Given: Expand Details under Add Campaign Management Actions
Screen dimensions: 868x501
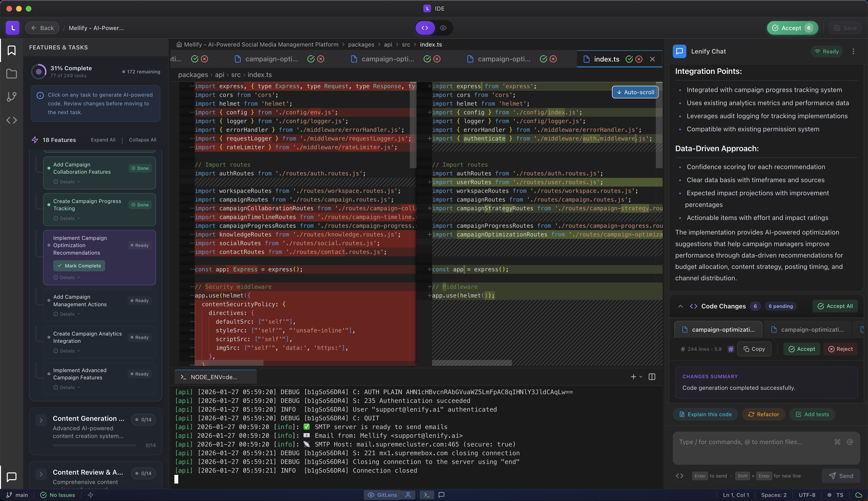Looking at the screenshot, I should 67,314.
